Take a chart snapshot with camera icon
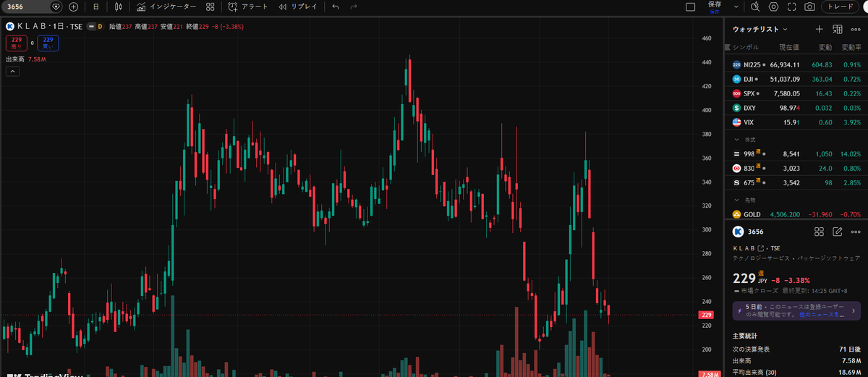The image size is (868, 377). click(x=810, y=7)
